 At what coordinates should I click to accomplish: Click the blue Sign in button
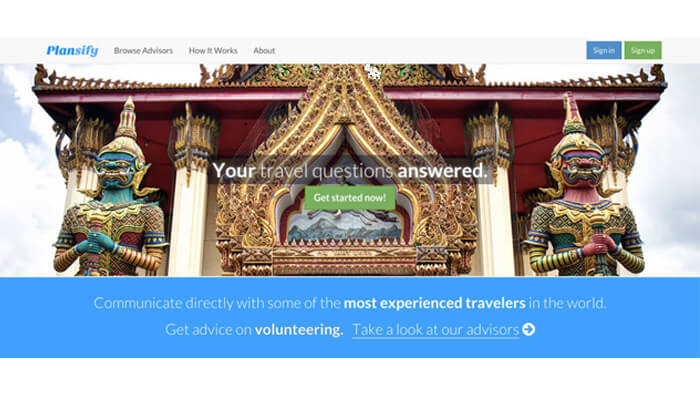604,50
